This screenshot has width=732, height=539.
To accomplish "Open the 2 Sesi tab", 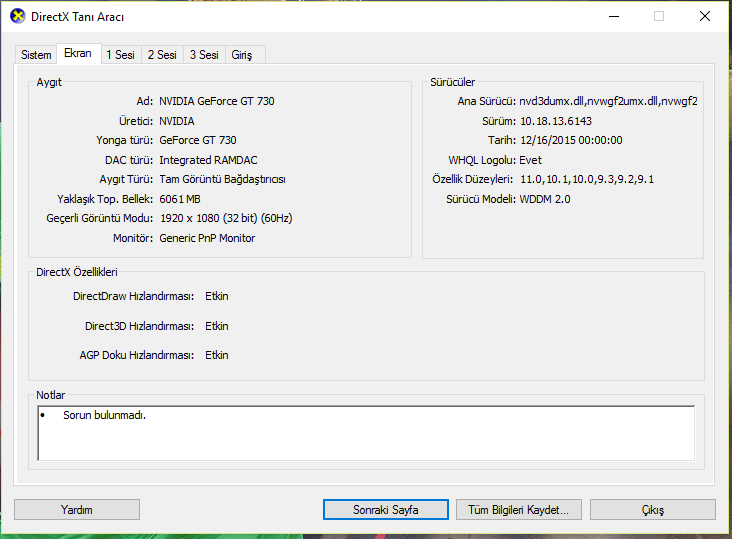I will pyautogui.click(x=162, y=55).
